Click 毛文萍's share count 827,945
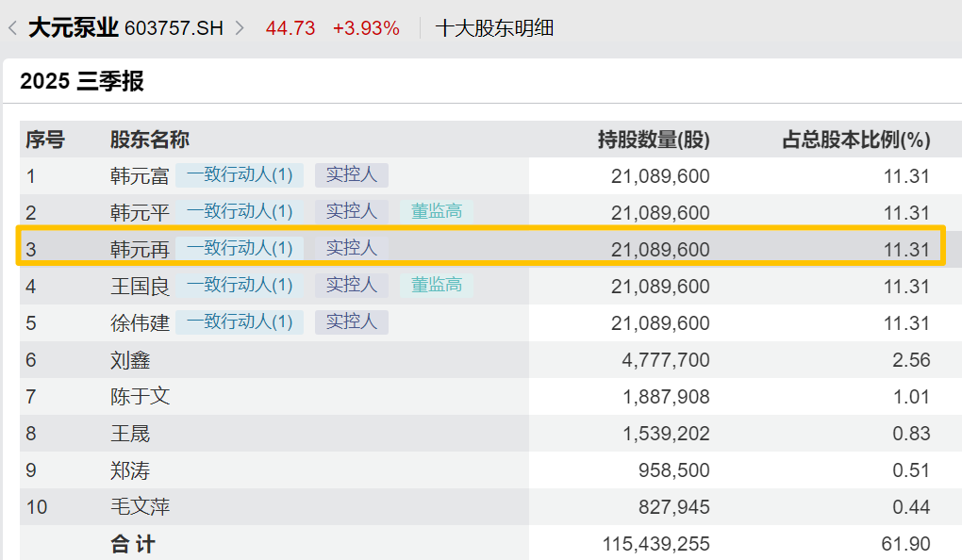Screen dimensions: 962x560 tap(673, 507)
